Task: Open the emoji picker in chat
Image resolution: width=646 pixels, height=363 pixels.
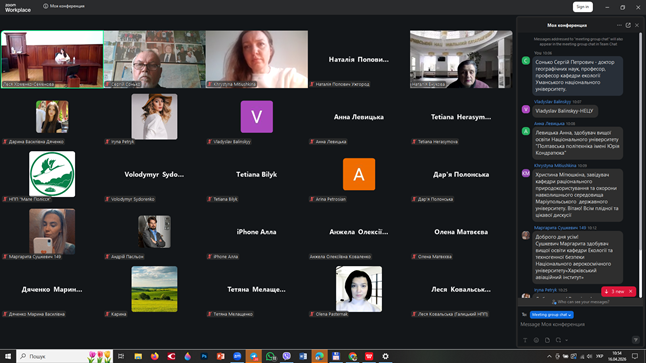Action: (x=536, y=340)
